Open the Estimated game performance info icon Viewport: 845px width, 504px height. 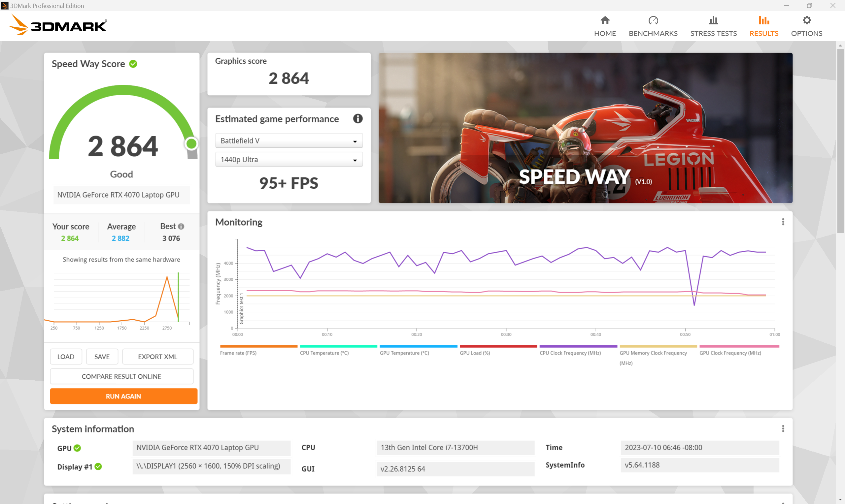pyautogui.click(x=358, y=118)
